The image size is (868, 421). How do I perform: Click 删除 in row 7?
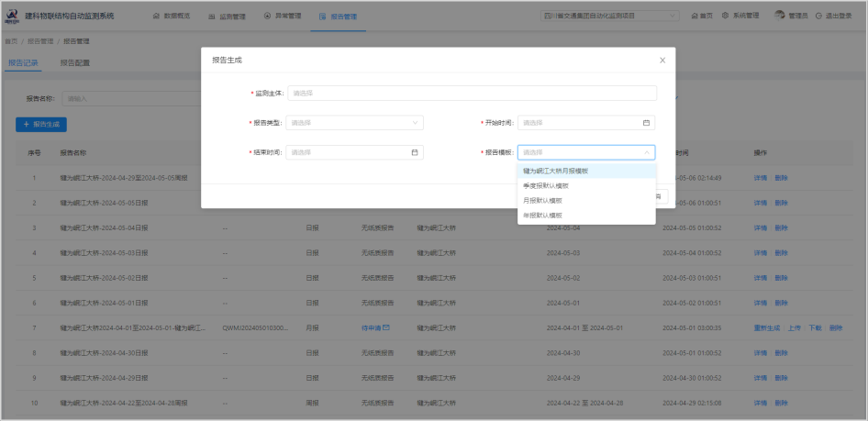pyautogui.click(x=836, y=328)
